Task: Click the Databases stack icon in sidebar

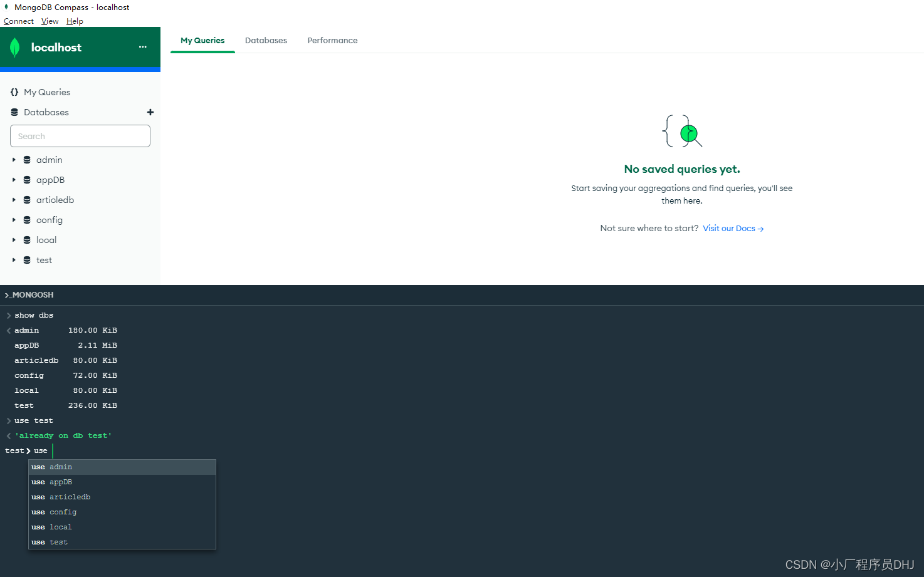Action: click(x=14, y=112)
